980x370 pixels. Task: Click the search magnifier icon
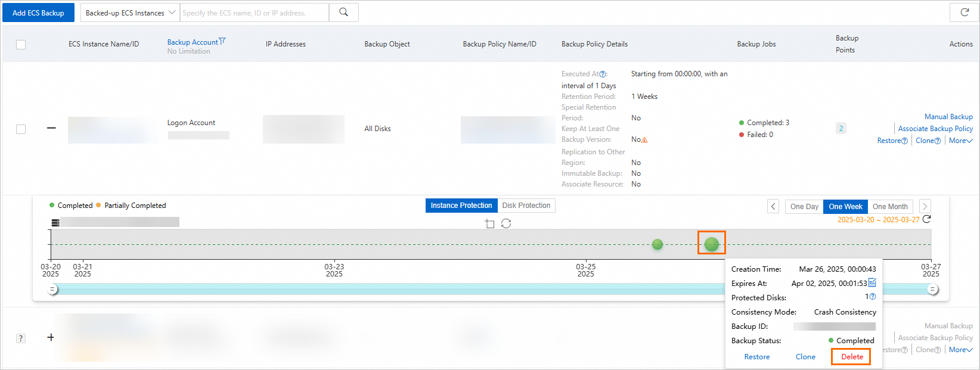(x=344, y=13)
